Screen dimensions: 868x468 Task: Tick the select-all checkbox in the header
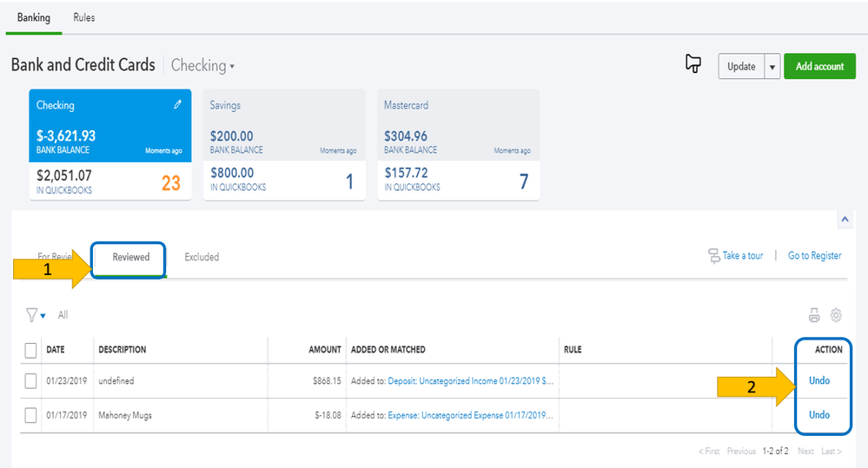coord(30,350)
